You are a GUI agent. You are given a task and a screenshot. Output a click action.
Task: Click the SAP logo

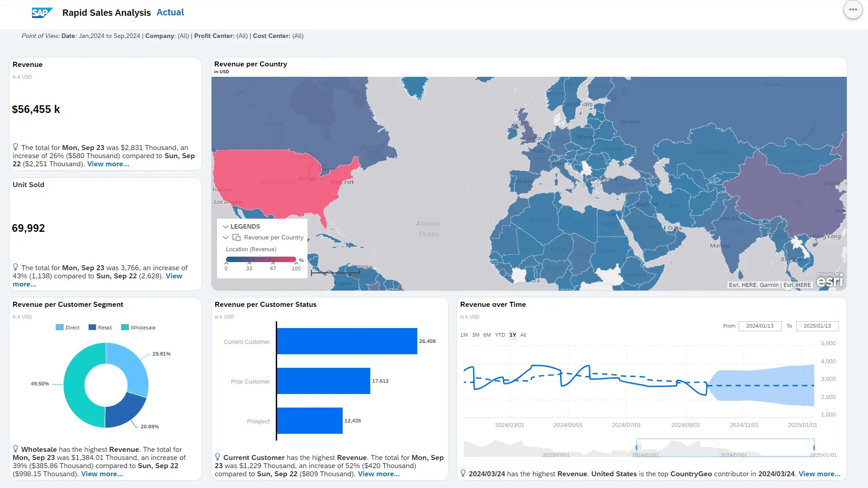[x=42, y=13]
